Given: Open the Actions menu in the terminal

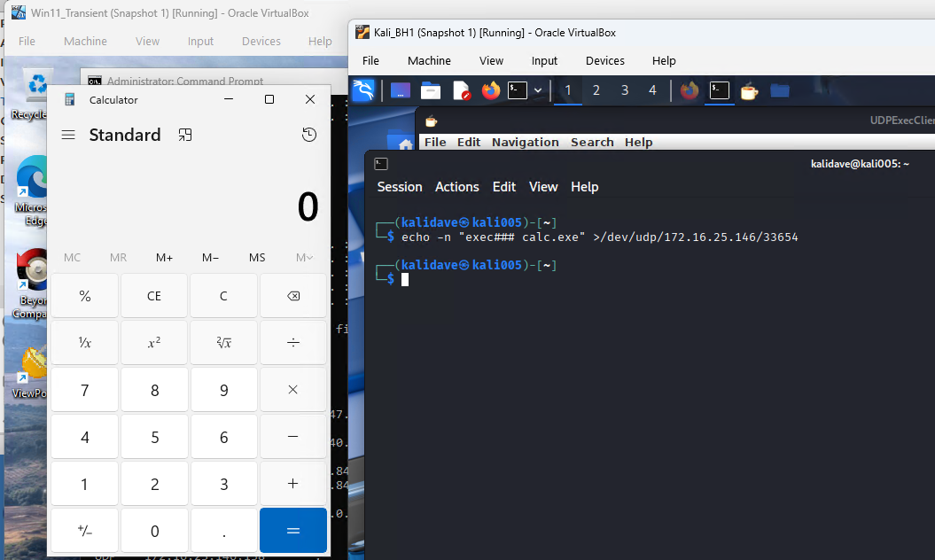Looking at the screenshot, I should [x=456, y=187].
